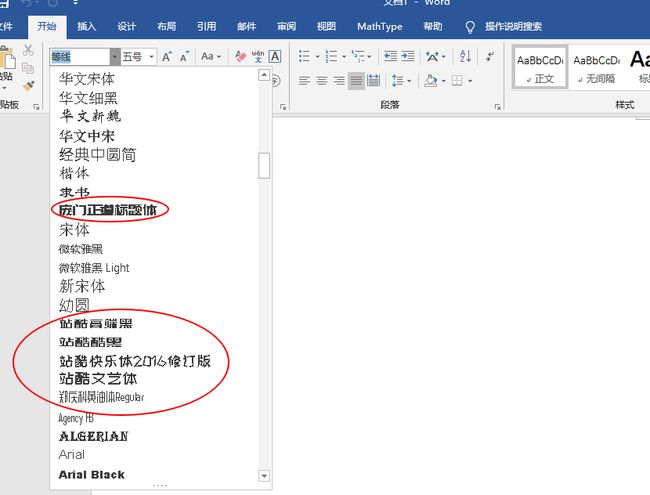
Task: Justify text alignment icon
Action: [356, 80]
